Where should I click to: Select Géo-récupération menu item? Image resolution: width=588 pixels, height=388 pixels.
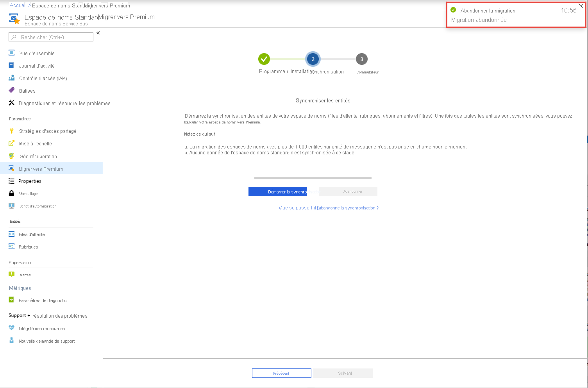click(x=38, y=157)
